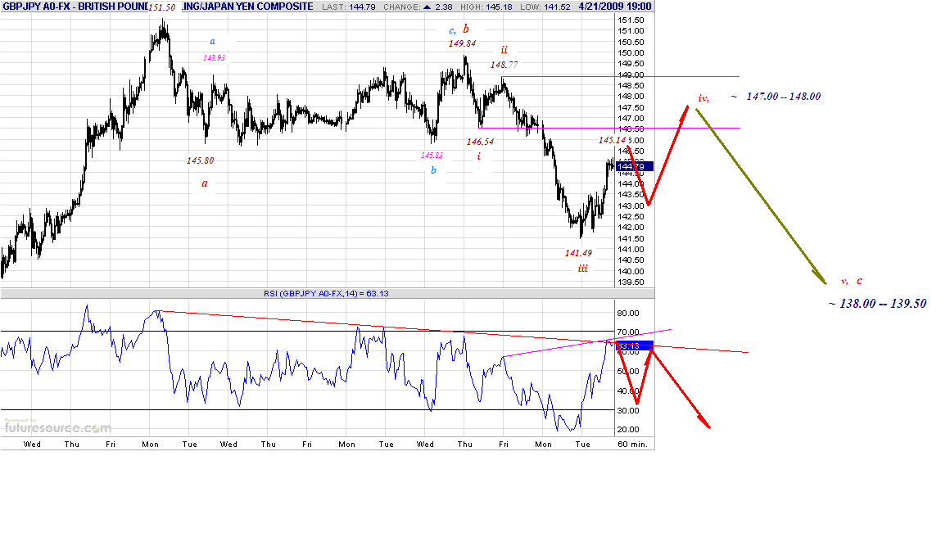950x560 pixels.
Task: Click the highlighted 63.13 RSI value marker
Action: (x=635, y=346)
